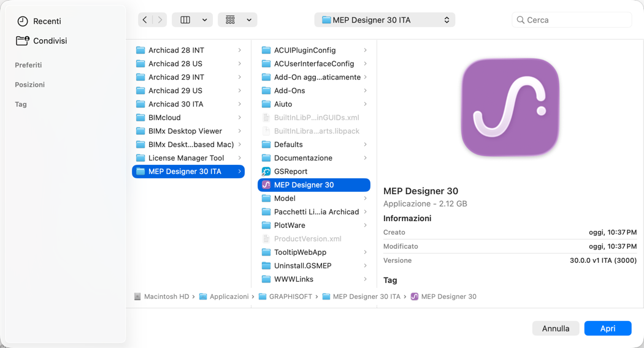Click the search magnifier icon

tap(520, 20)
